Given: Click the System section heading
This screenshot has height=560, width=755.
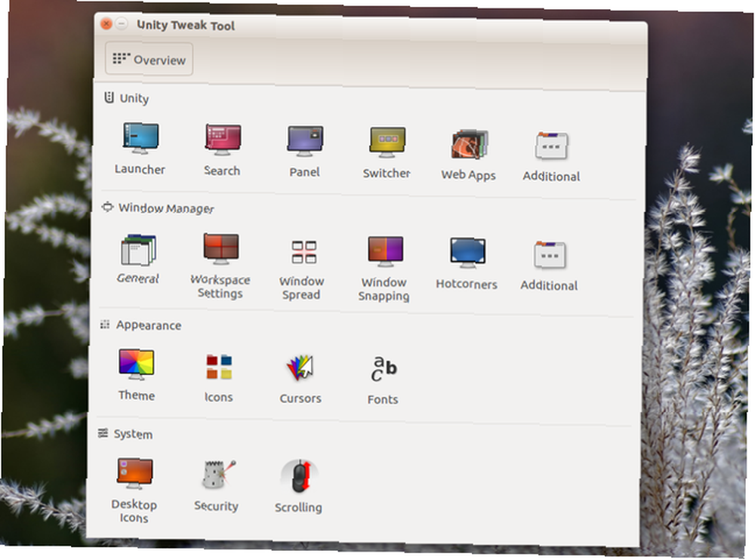Looking at the screenshot, I should (125, 434).
